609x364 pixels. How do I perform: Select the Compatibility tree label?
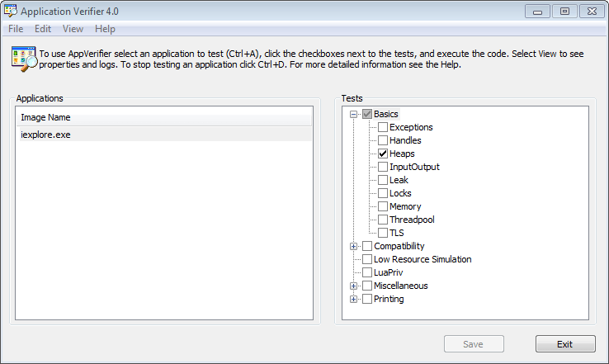tap(399, 246)
